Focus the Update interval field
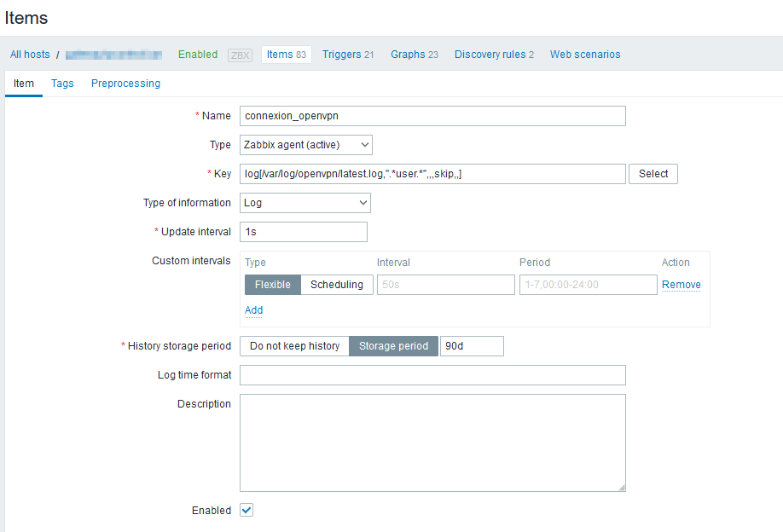 pos(303,232)
